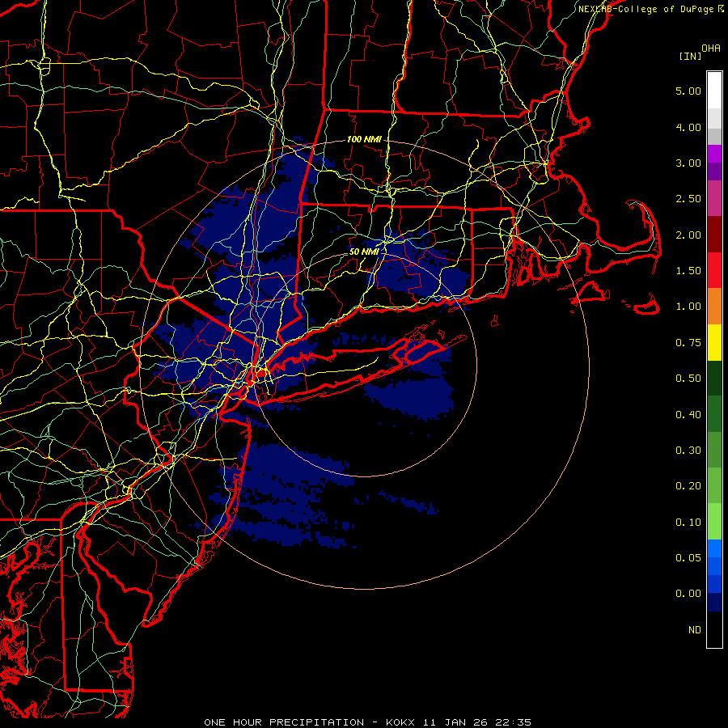Click the ND legend label
This screenshot has width=728, height=728.
(695, 630)
